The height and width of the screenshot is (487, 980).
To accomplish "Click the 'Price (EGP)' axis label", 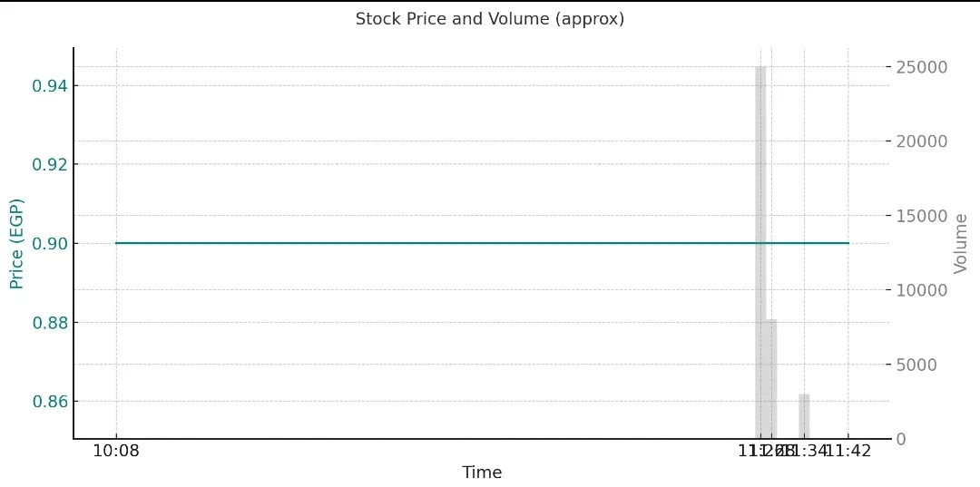I will [16, 243].
